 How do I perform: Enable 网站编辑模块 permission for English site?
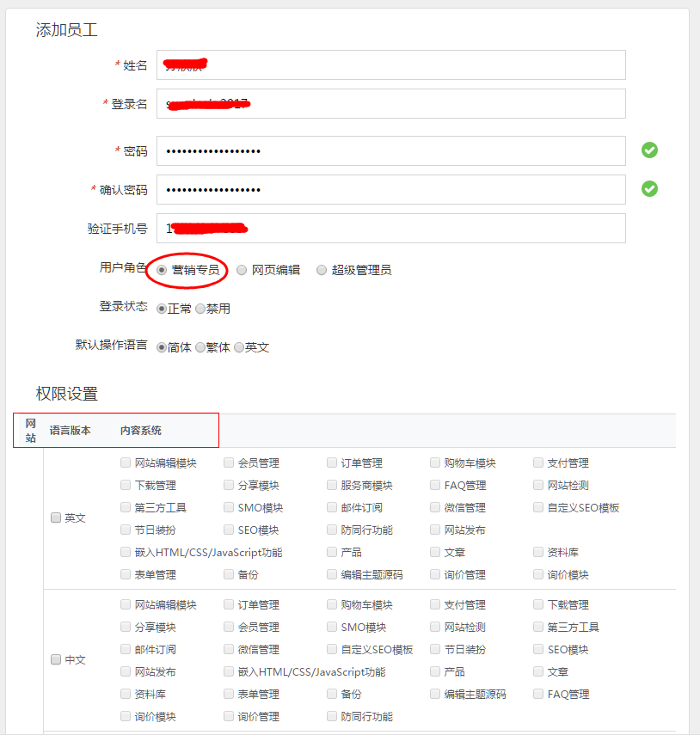tap(125, 462)
